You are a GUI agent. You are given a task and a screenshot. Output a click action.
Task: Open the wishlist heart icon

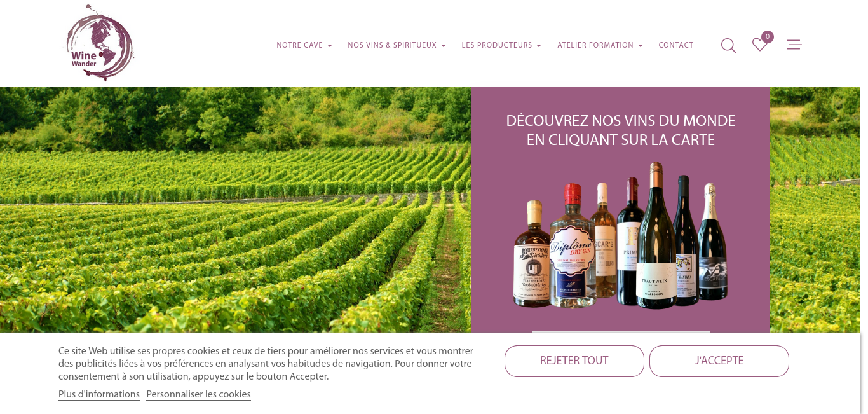tap(759, 45)
